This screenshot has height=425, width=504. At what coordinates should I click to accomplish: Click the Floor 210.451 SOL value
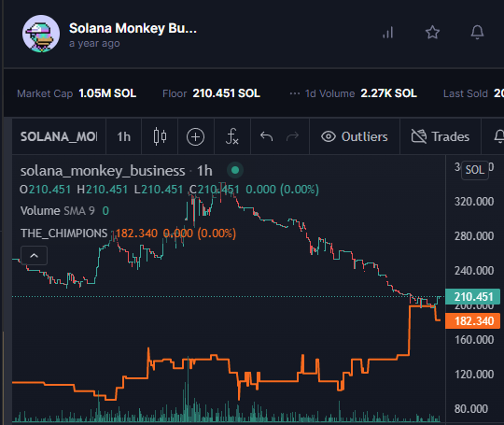pos(226,93)
